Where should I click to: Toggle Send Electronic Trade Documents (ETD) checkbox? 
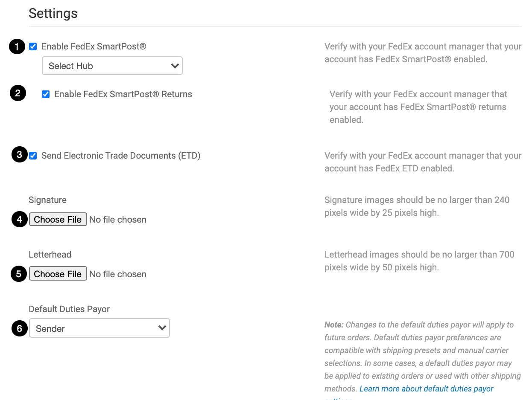33,156
